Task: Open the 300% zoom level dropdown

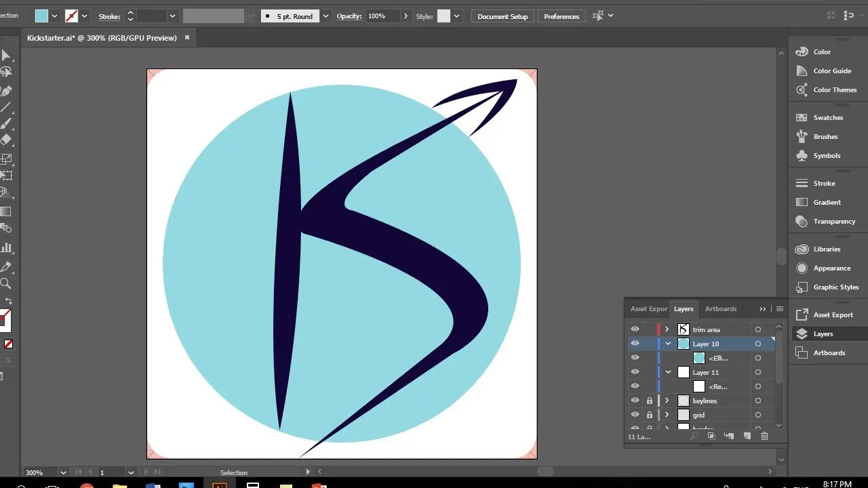Action: [63, 472]
